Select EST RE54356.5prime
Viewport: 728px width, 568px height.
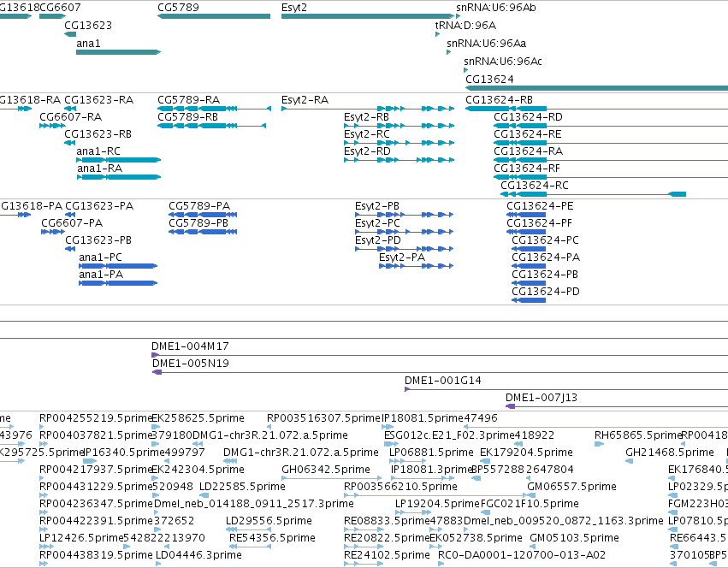[251, 546]
